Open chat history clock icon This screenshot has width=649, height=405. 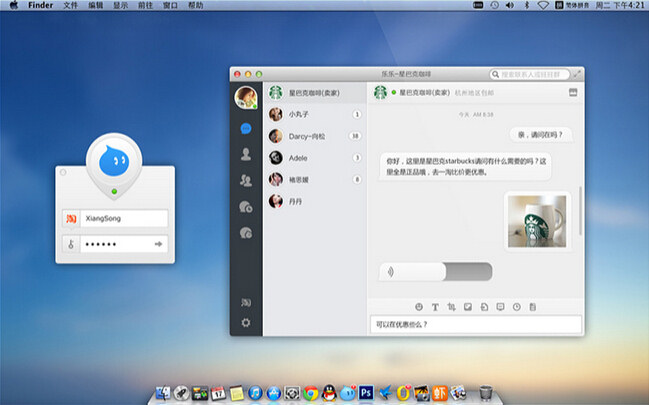[517, 307]
